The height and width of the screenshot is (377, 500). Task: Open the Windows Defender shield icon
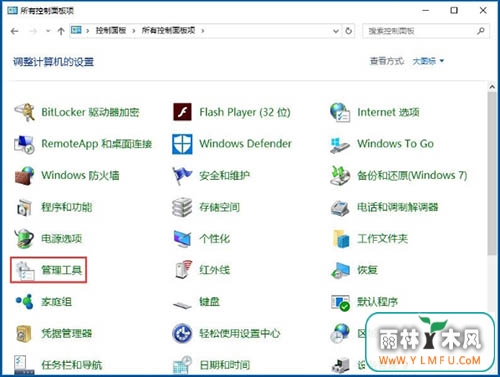point(182,144)
